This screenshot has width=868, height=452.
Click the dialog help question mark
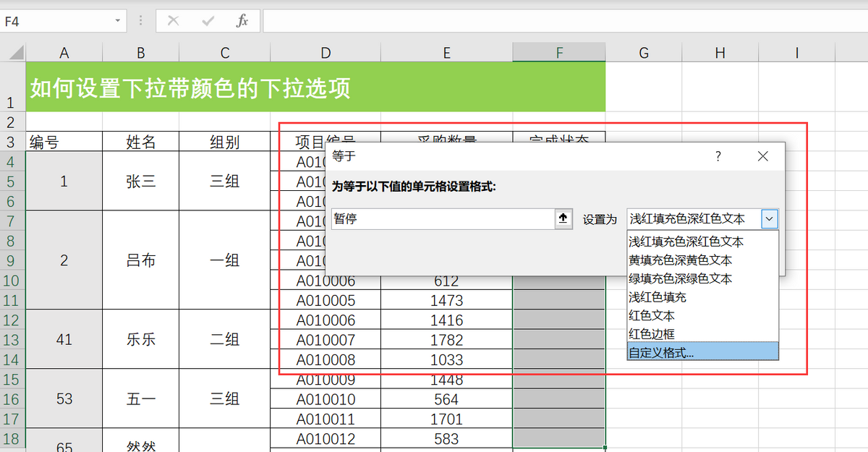pyautogui.click(x=718, y=156)
